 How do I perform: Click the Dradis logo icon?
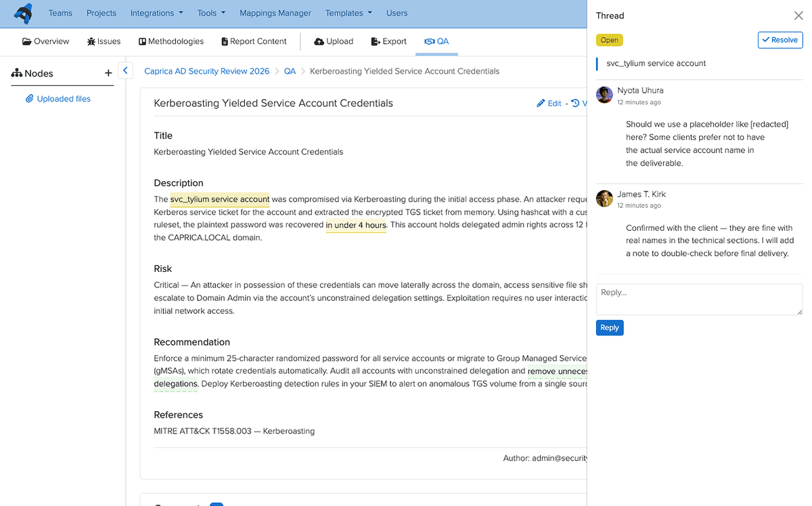click(x=23, y=13)
